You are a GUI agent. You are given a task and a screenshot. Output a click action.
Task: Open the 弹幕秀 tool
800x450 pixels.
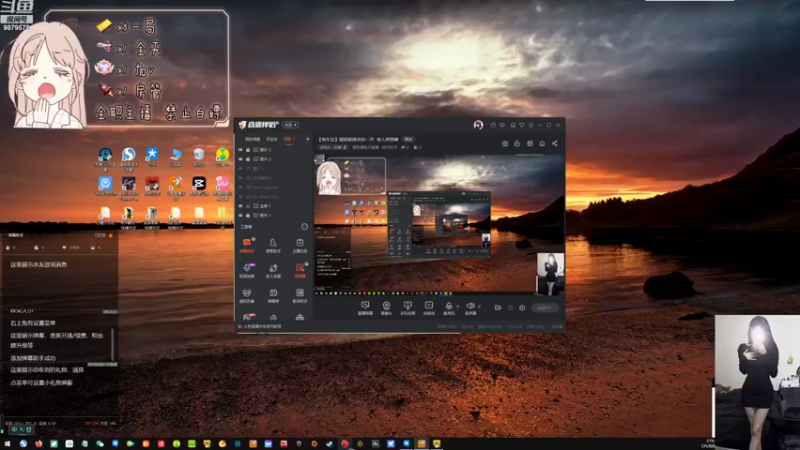pos(273,294)
